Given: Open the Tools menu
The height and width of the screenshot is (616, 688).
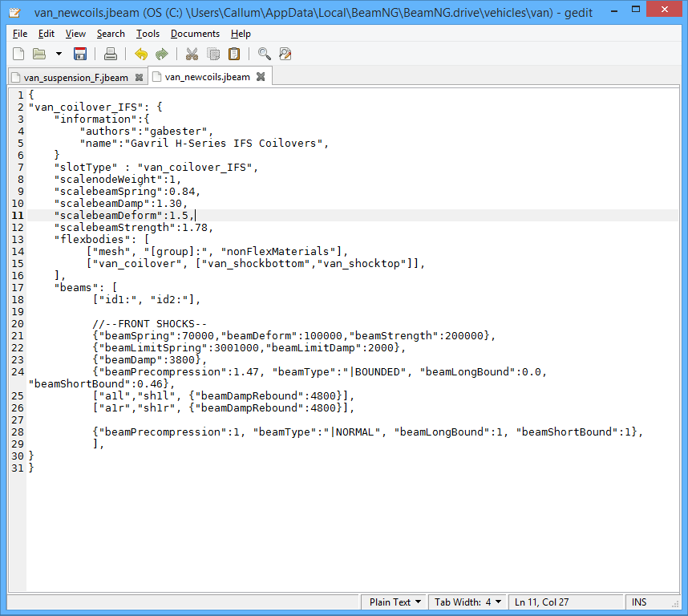Looking at the screenshot, I should click(148, 34).
